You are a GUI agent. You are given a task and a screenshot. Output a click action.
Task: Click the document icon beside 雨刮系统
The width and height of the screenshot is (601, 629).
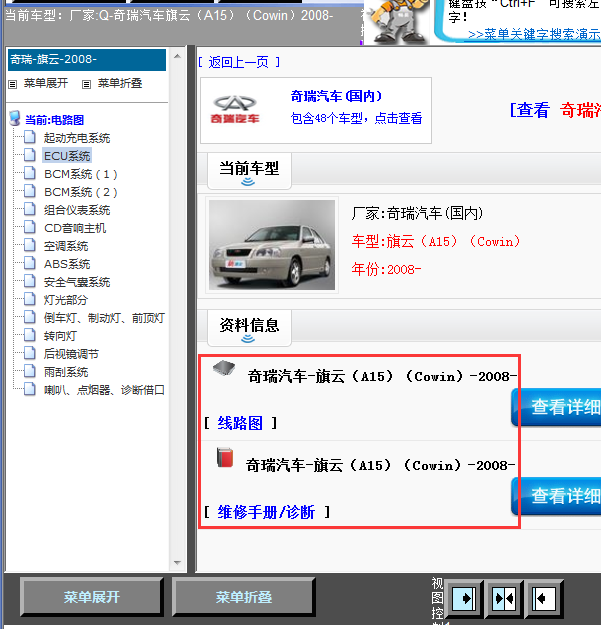30,371
